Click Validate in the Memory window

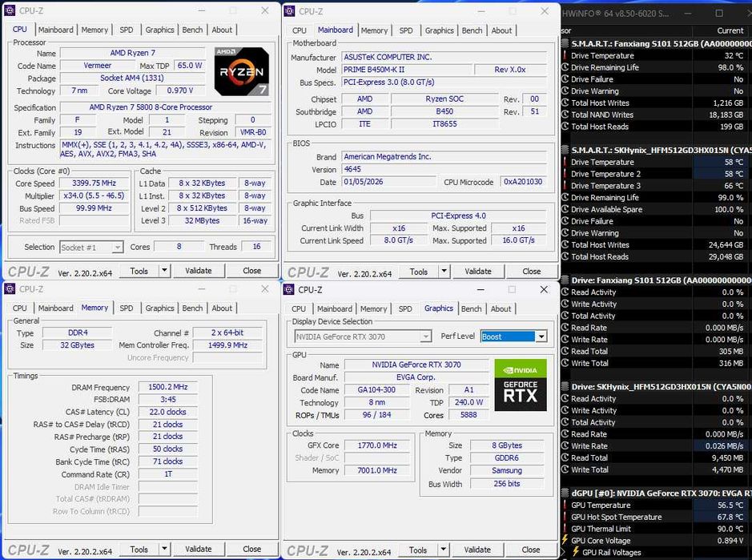(198, 549)
